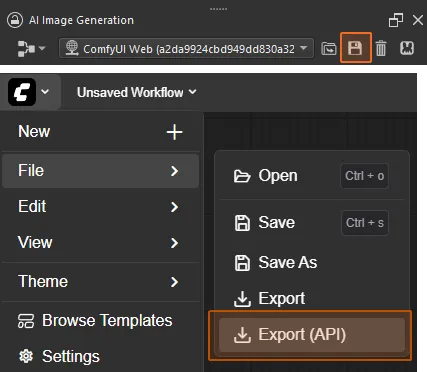Image resolution: width=427 pixels, height=372 pixels.
Task: Choose Open in File submenu
Action: coord(312,176)
